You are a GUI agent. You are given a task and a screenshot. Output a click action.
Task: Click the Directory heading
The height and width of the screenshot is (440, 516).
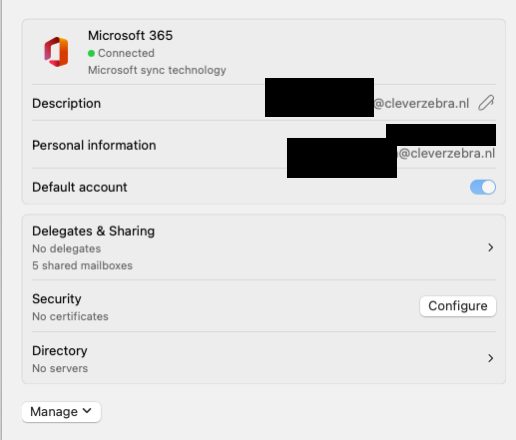(x=60, y=351)
